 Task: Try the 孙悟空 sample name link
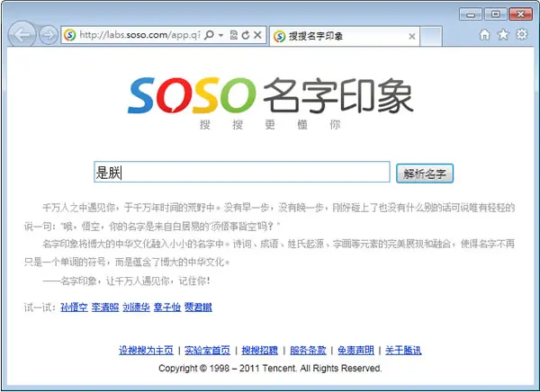pyautogui.click(x=74, y=307)
